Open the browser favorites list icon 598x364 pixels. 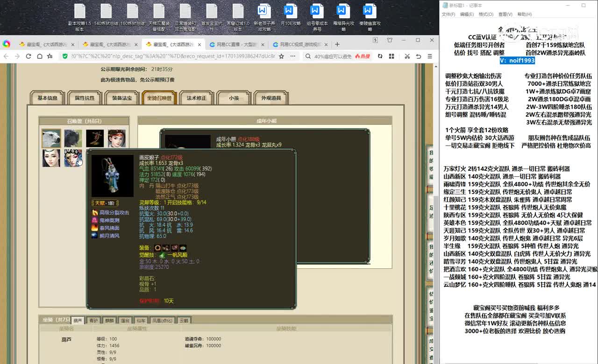click(x=50, y=56)
